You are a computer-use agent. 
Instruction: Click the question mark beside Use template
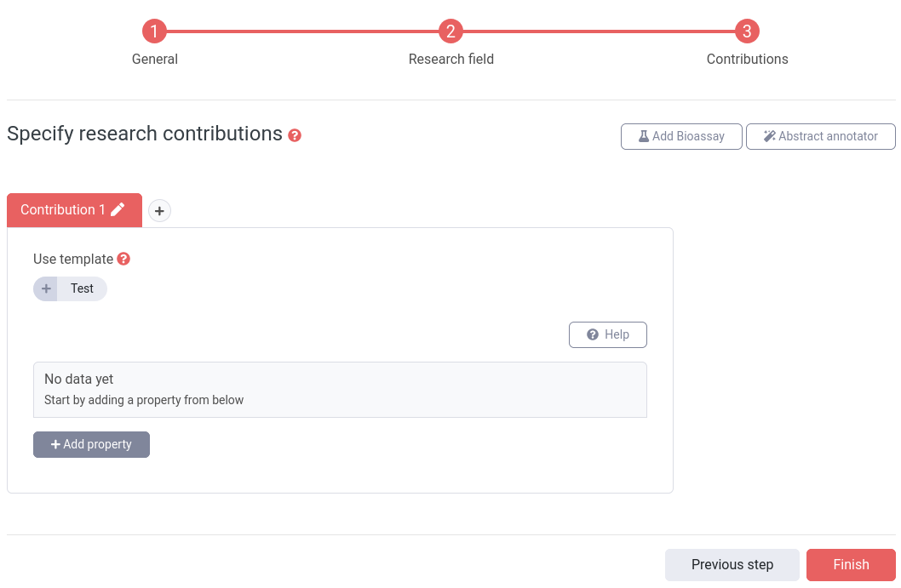123,259
